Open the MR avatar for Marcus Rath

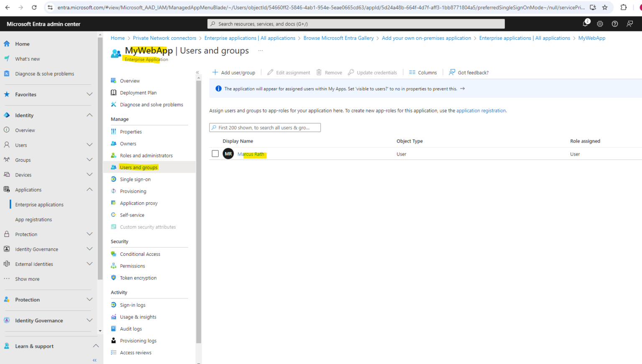point(228,153)
